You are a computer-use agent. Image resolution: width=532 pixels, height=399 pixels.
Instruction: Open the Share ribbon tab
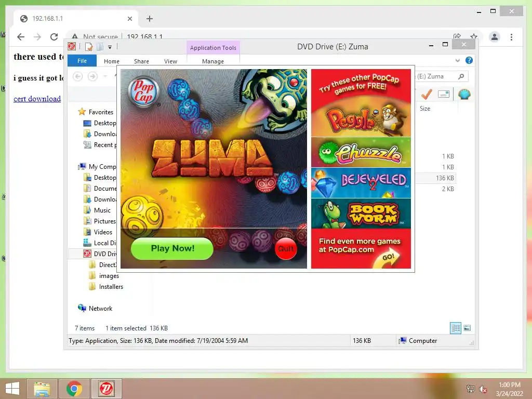point(141,61)
